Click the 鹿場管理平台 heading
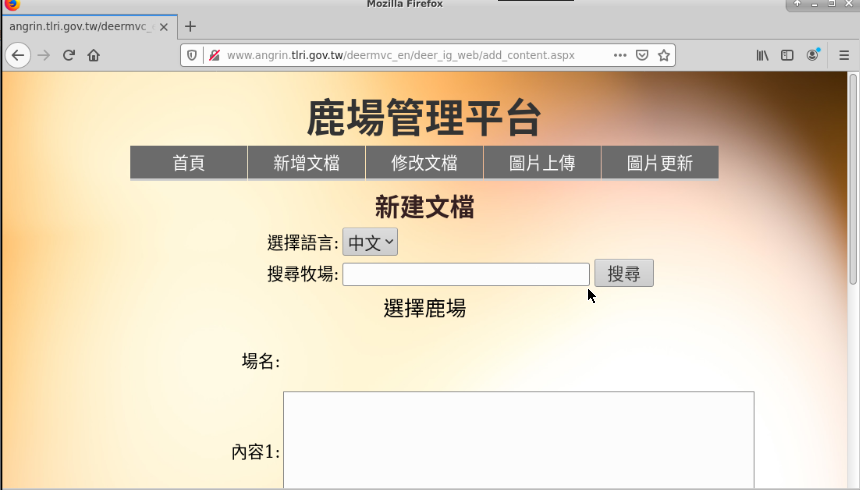Image resolution: width=860 pixels, height=490 pixels. tap(424, 118)
